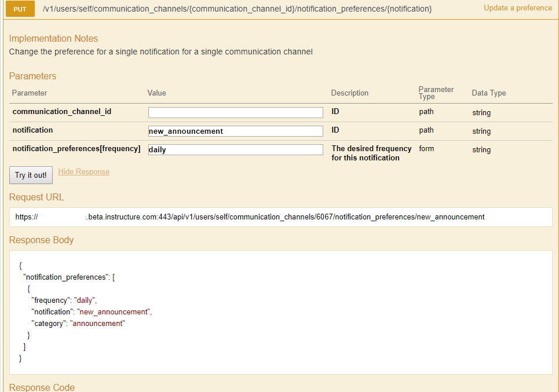559x392 pixels.
Task: Click the Parameter Type column header
Action: [x=436, y=93]
